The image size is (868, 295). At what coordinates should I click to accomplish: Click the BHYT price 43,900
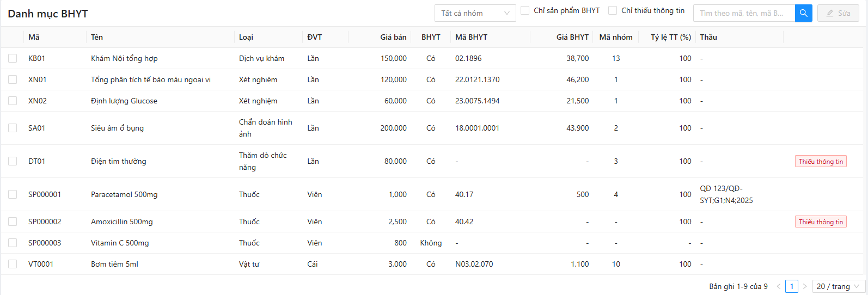(578, 128)
